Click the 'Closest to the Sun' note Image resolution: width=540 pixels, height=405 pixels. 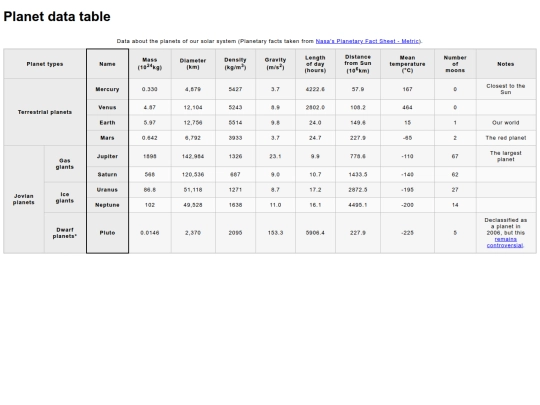[506, 89]
